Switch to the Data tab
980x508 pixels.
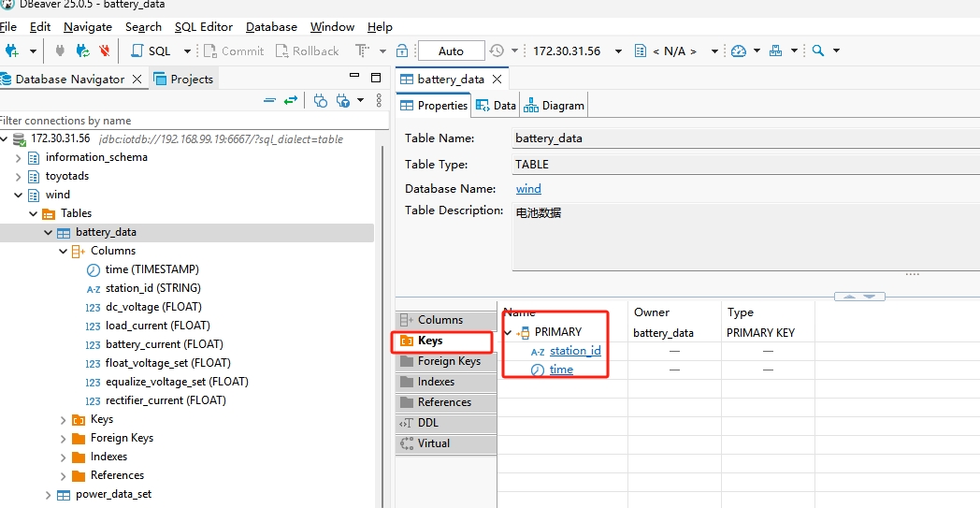pyautogui.click(x=497, y=106)
